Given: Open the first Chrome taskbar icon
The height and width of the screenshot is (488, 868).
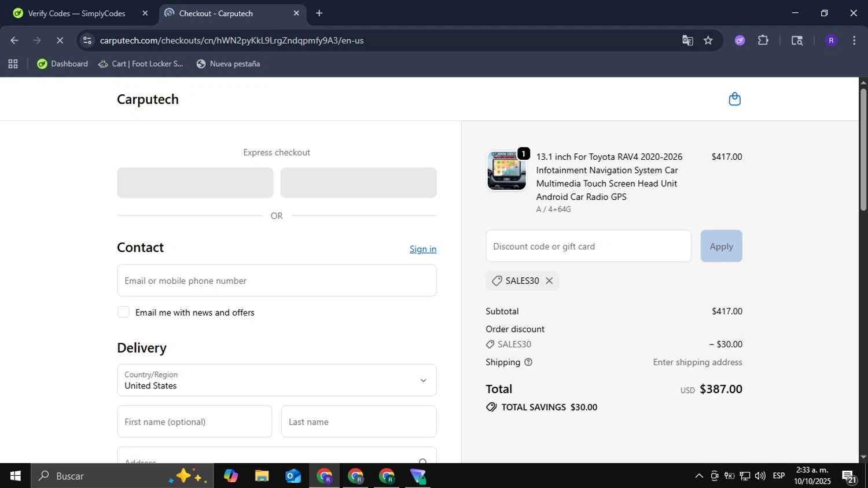Looking at the screenshot, I should click(324, 476).
